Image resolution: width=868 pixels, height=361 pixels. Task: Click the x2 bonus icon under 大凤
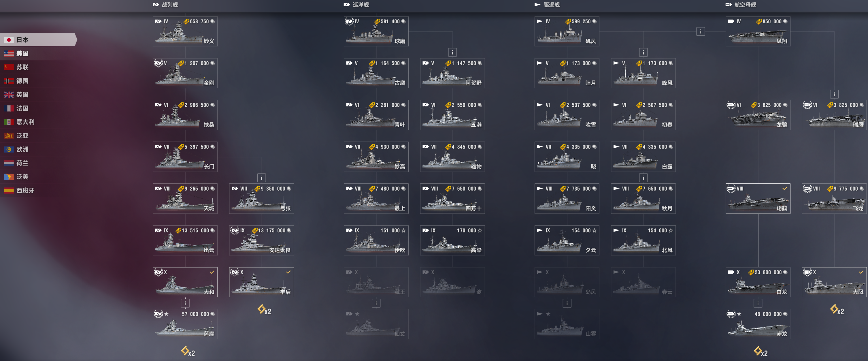[837, 309]
